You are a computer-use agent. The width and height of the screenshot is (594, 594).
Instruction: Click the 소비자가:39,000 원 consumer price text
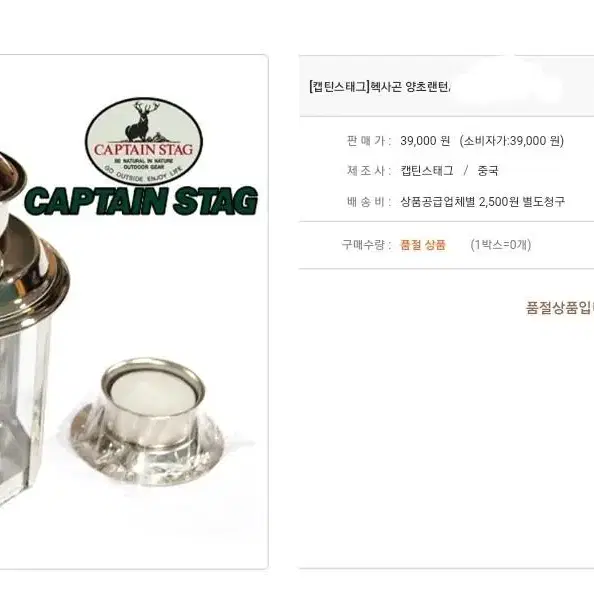point(512,141)
